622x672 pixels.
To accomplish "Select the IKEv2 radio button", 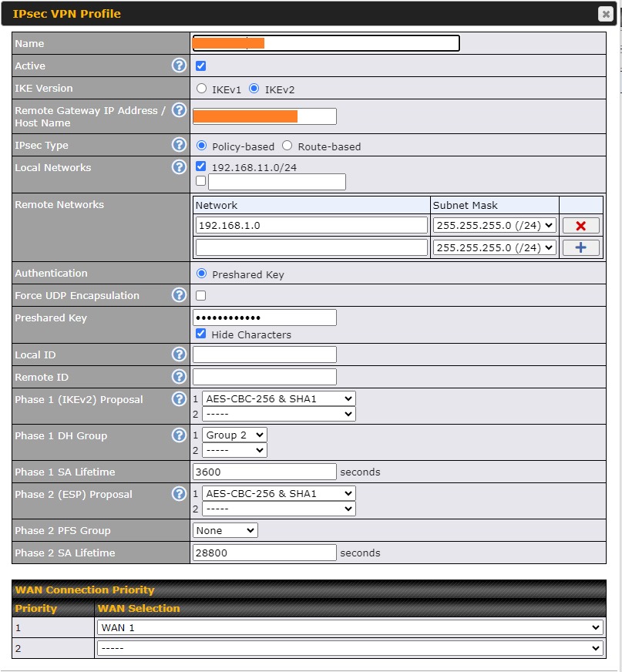I will point(254,89).
